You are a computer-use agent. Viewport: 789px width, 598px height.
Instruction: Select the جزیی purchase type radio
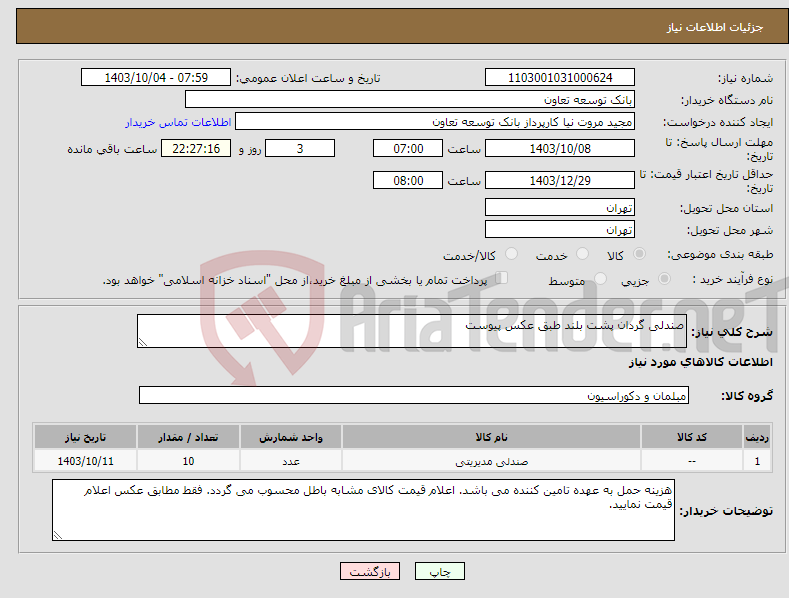click(x=664, y=278)
